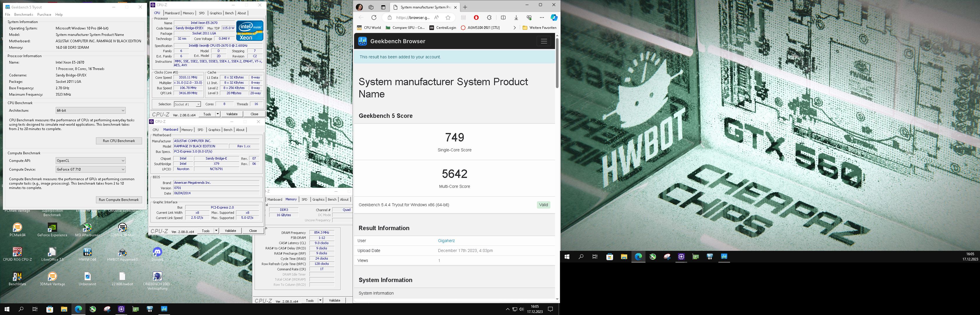The image size is (980, 315).
Task: Open Help menu in Geekbench
Action: [x=59, y=15]
